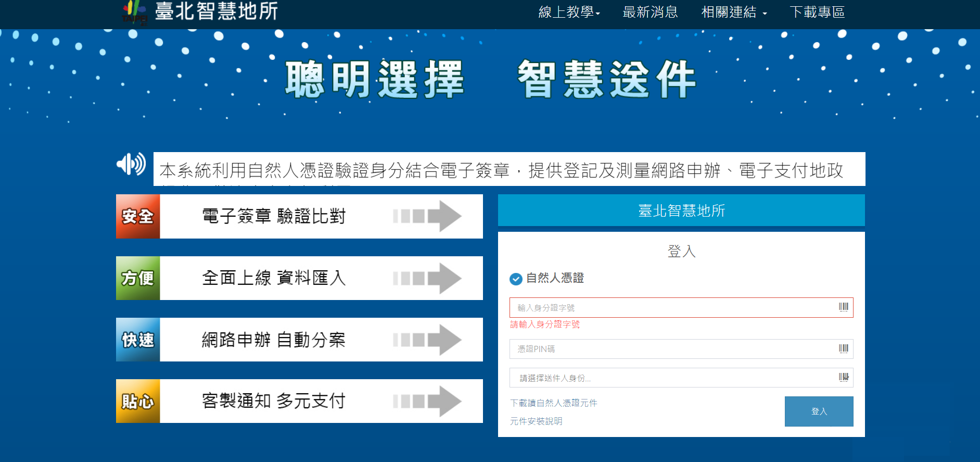
Task: Click the arrow beside 客製通知 多元支付
Action: (x=427, y=401)
